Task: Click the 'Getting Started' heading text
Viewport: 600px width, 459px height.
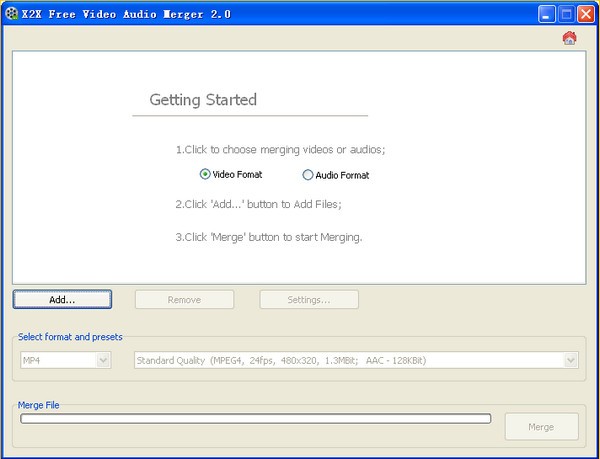Action: (x=203, y=100)
